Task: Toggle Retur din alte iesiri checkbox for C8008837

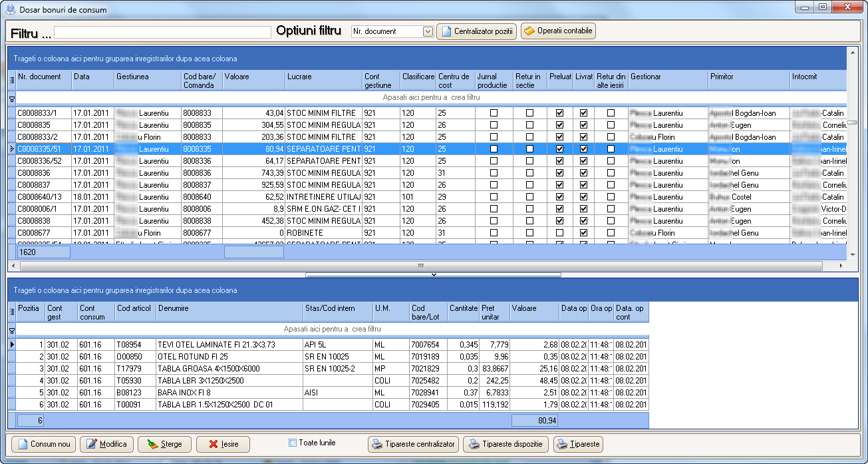Action: 611,185
